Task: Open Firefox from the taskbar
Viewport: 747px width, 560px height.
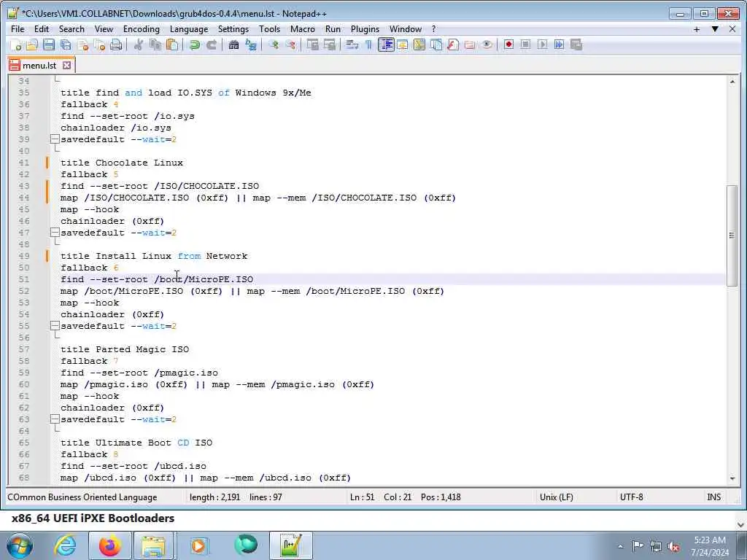Action: (x=110, y=545)
